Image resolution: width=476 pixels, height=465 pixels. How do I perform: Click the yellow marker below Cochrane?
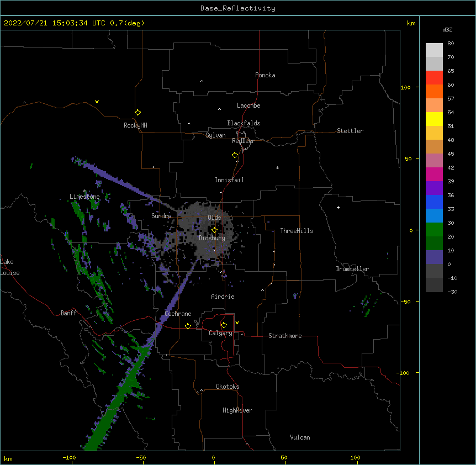pos(188,326)
